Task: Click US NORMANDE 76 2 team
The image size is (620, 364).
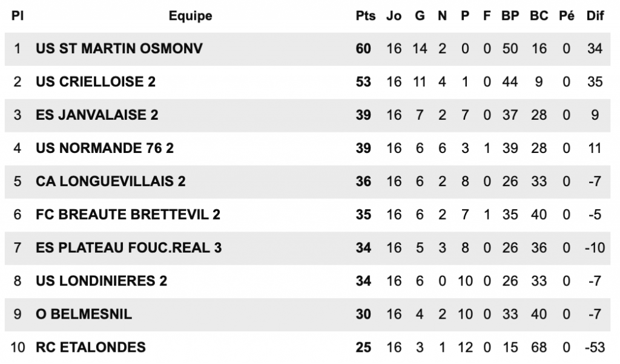Action: pyautogui.click(x=105, y=148)
